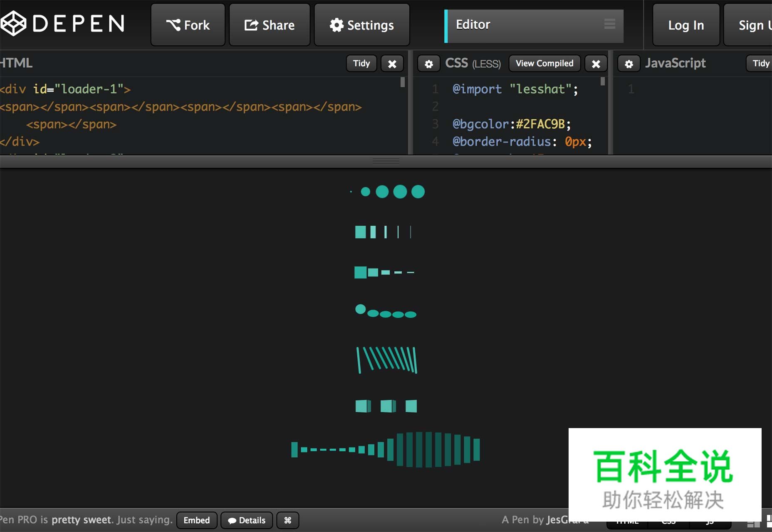Open CSS panel settings gear
The image size is (772, 532).
tap(429, 64)
